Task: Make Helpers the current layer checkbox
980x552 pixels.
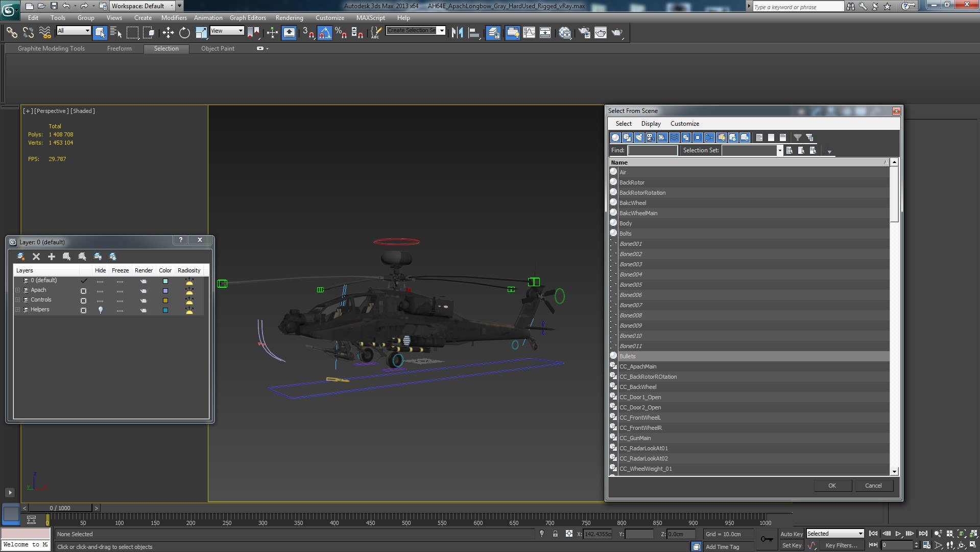Action: [83, 310]
